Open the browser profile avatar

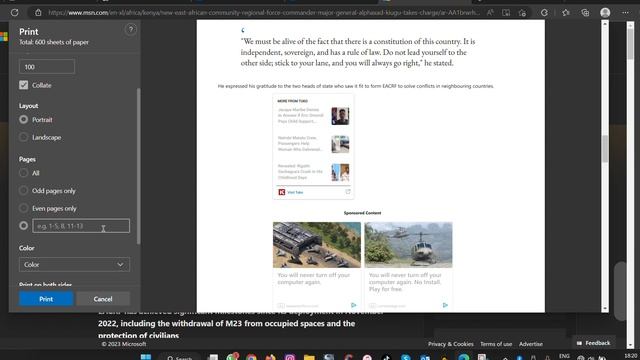point(605,13)
